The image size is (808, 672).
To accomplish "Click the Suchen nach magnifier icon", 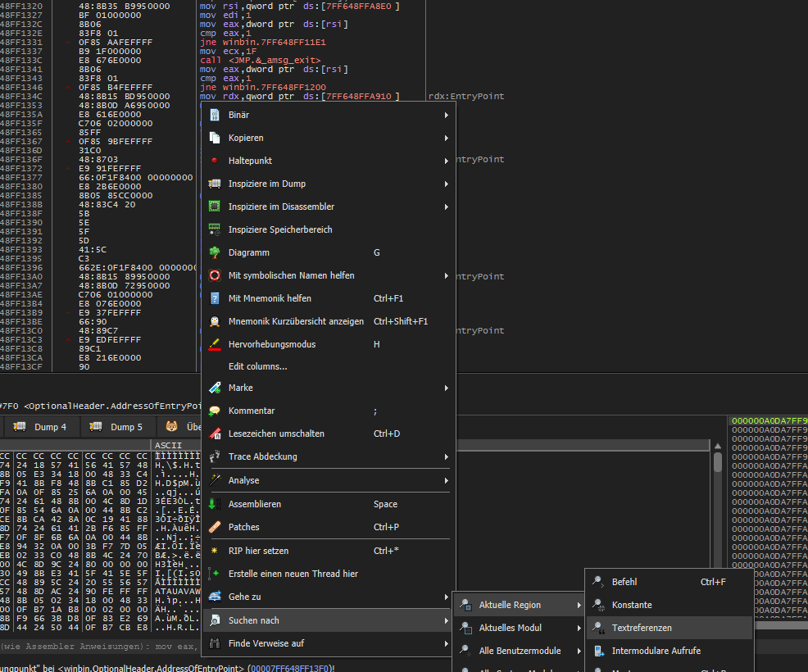I will [215, 620].
